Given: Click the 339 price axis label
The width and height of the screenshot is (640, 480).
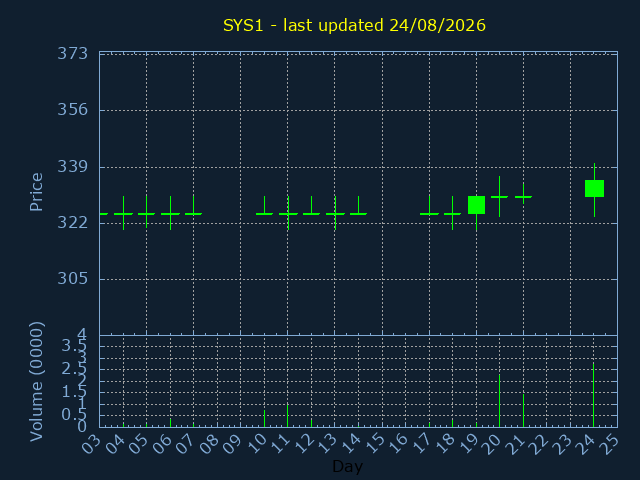Looking at the screenshot, I should coord(73,167).
